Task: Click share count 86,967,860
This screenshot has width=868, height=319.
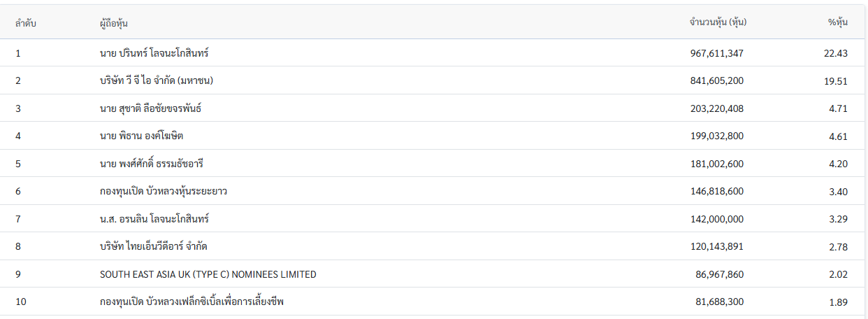Action: [720, 274]
